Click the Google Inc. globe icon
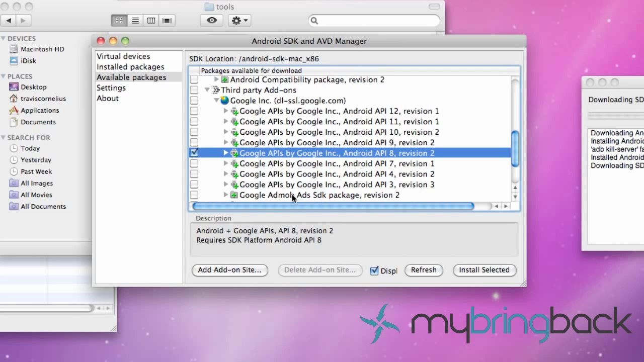The image size is (644, 362). [224, 101]
